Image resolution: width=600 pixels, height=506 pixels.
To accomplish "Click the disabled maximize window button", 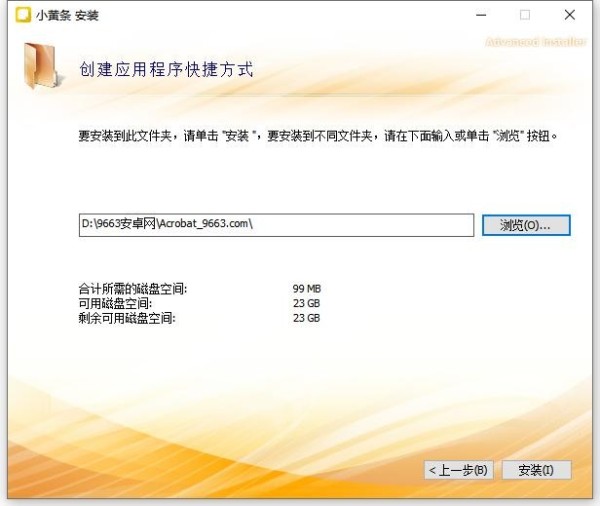I will coord(525,15).
